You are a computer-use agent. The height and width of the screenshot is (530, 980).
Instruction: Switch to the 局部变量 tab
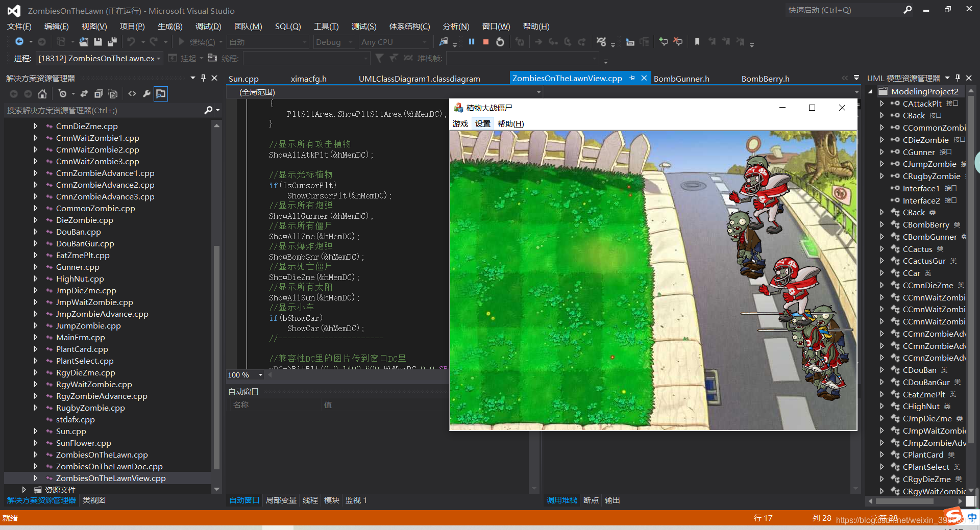(281, 500)
